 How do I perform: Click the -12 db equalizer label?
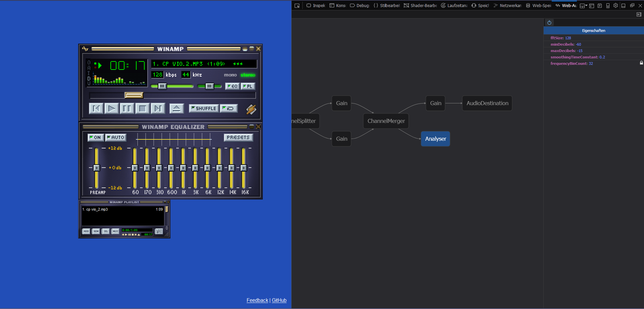click(115, 188)
